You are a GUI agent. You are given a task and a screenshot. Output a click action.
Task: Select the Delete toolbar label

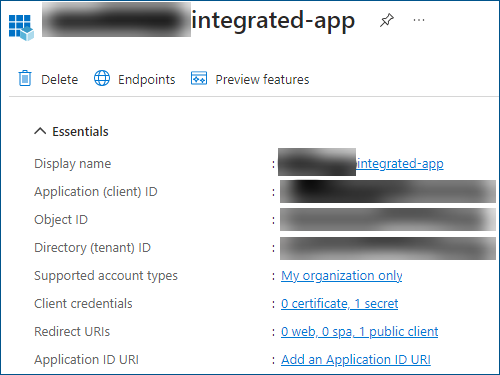click(x=59, y=80)
